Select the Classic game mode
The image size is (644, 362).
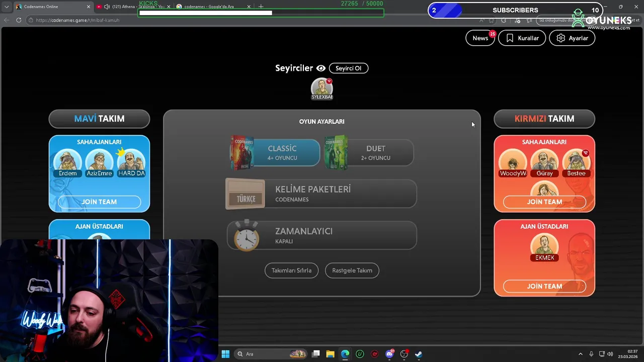(x=275, y=153)
